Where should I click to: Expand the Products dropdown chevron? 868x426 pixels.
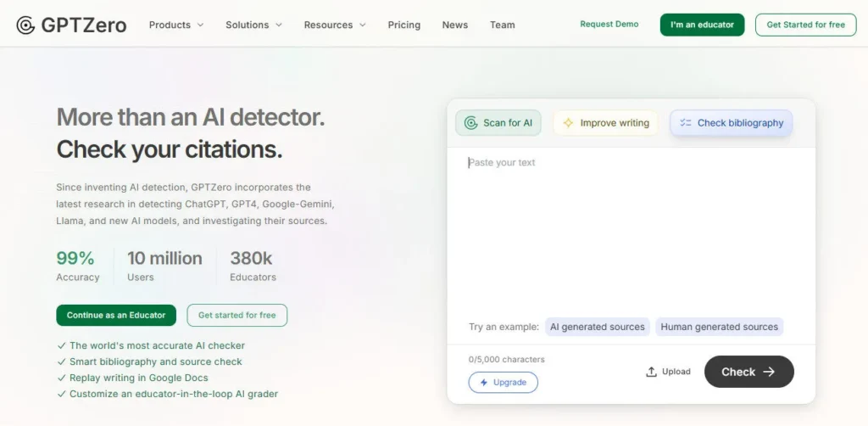(200, 25)
